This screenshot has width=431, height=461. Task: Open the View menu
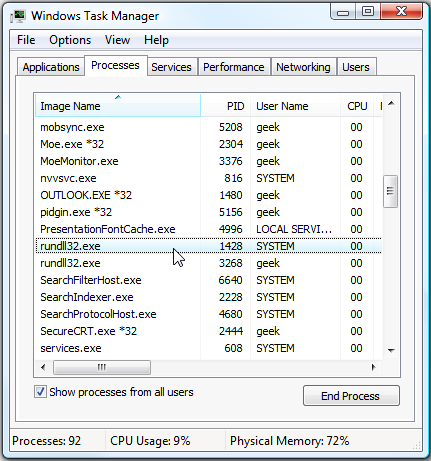(117, 40)
